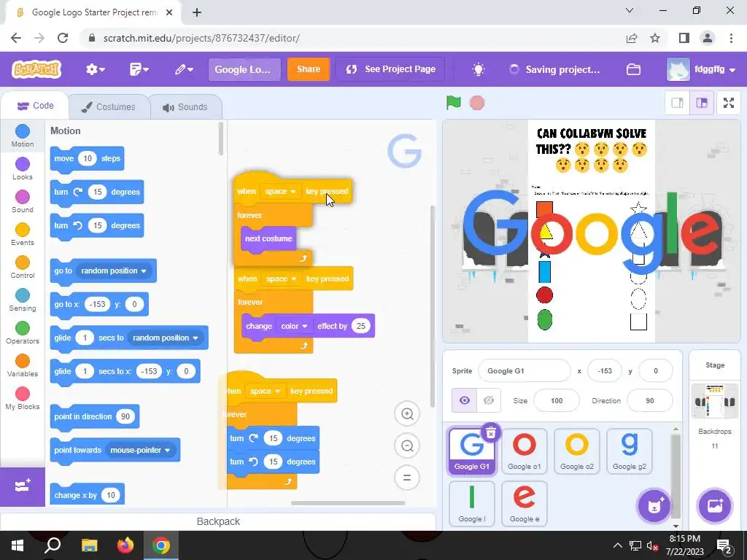Click the Scratch logo
747x560 pixels.
coord(36,69)
